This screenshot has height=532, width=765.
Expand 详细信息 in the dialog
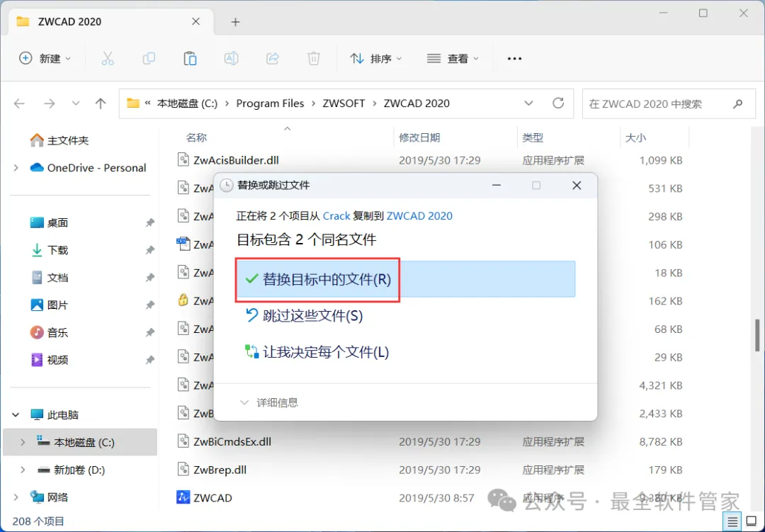pos(269,402)
